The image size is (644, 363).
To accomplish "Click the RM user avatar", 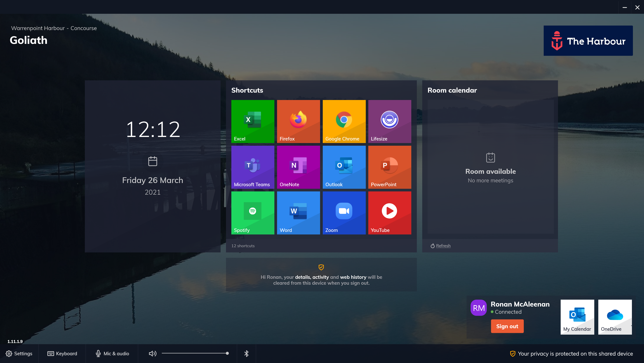I will (479, 308).
